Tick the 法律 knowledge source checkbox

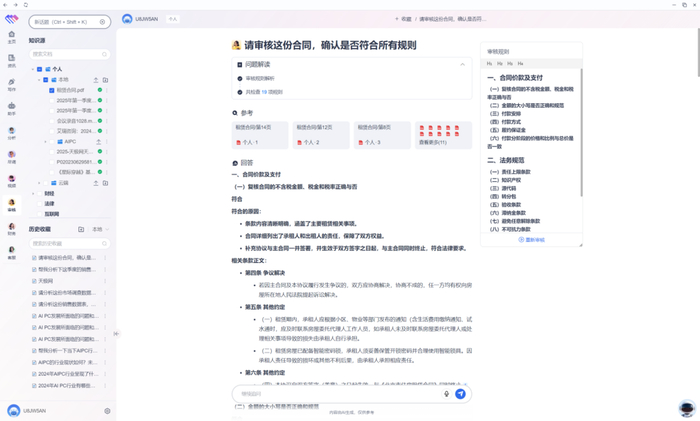[x=39, y=204]
